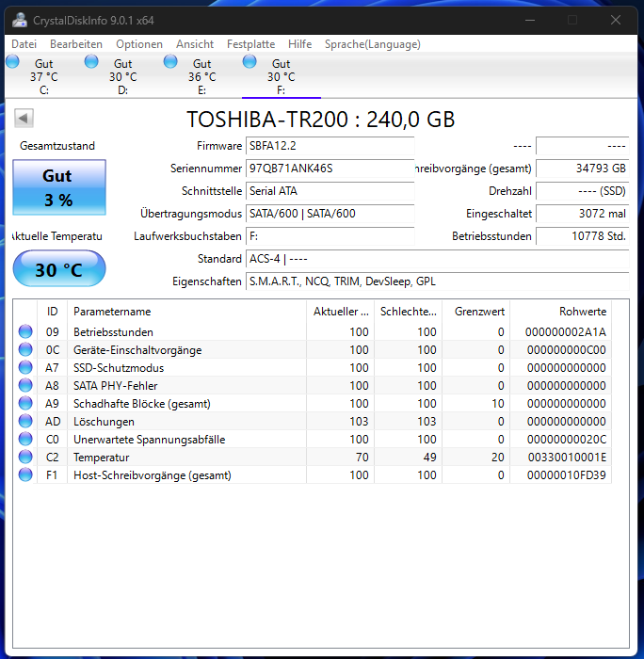Click the status orb for Unerwartete Spannungsabfälle

click(25, 439)
